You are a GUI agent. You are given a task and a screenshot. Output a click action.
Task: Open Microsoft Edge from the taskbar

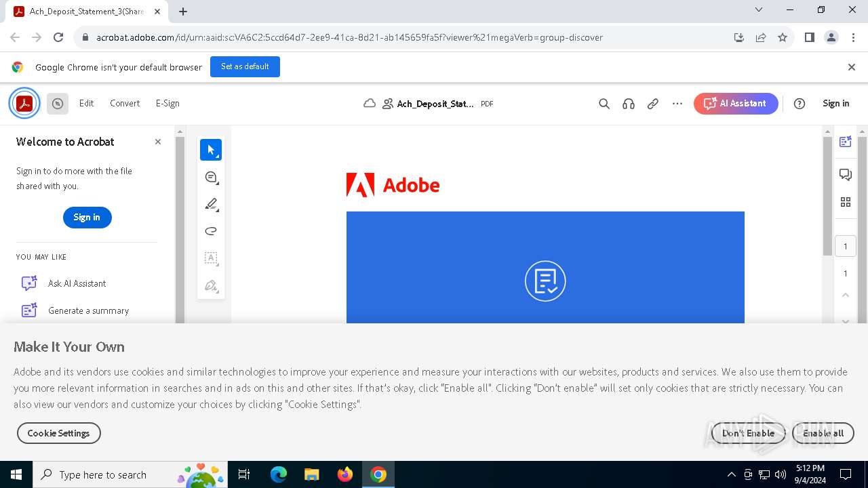279,474
